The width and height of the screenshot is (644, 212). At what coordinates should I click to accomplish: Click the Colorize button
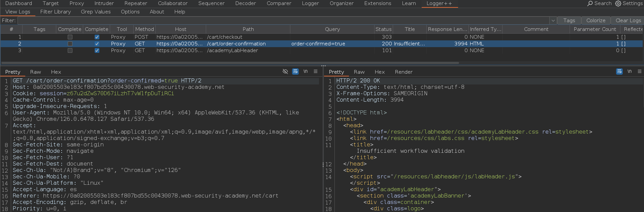596,21
